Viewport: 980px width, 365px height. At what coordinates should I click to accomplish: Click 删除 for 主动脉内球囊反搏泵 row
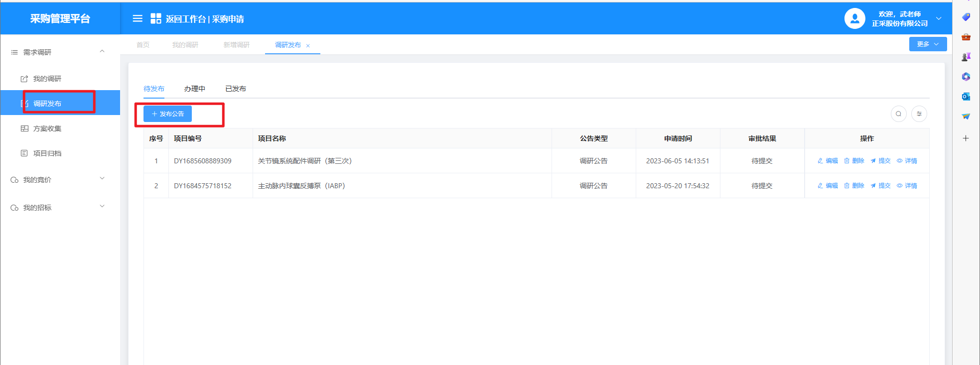coord(854,186)
